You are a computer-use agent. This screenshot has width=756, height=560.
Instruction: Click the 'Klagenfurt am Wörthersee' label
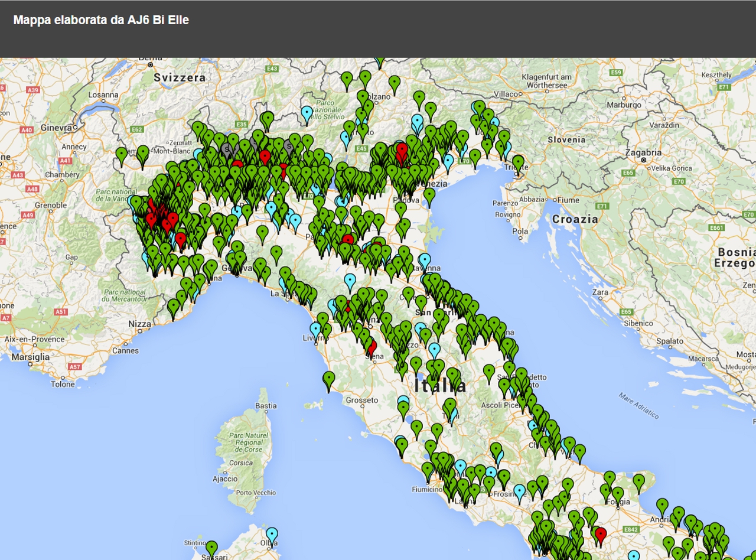547,81
